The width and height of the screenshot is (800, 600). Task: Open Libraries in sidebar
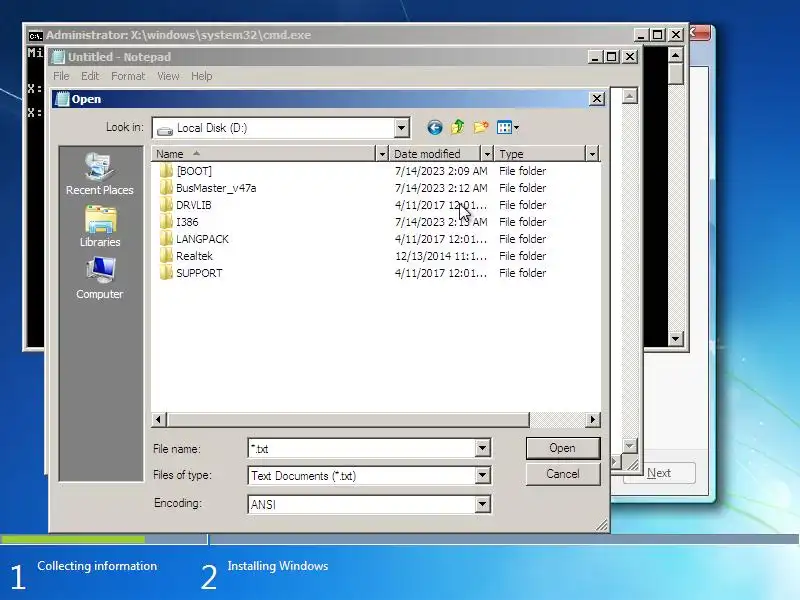point(100,227)
